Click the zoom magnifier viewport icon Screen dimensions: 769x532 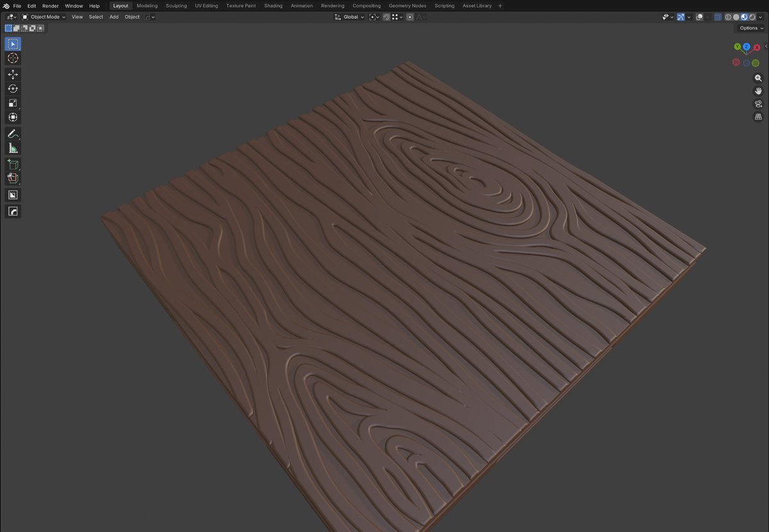click(758, 78)
